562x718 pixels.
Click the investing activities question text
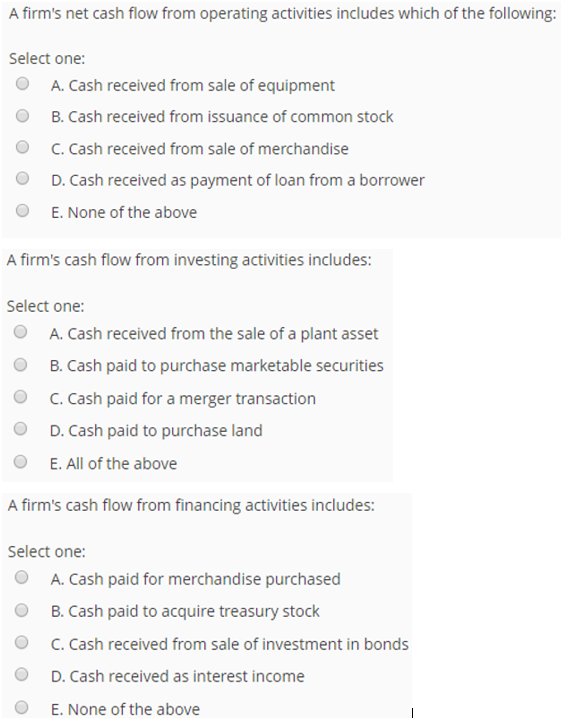click(189, 260)
